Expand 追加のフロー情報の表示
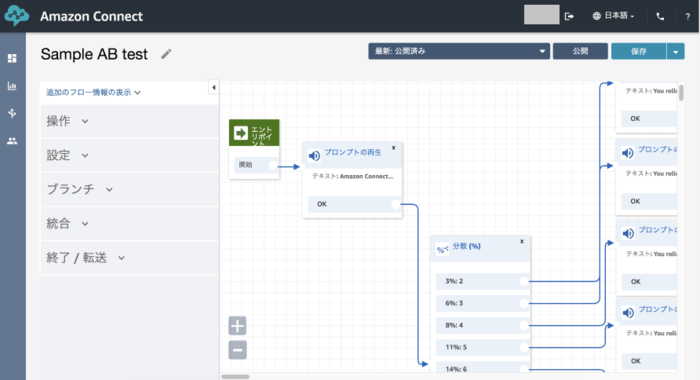Image resolution: width=700 pixels, height=380 pixels. click(93, 92)
